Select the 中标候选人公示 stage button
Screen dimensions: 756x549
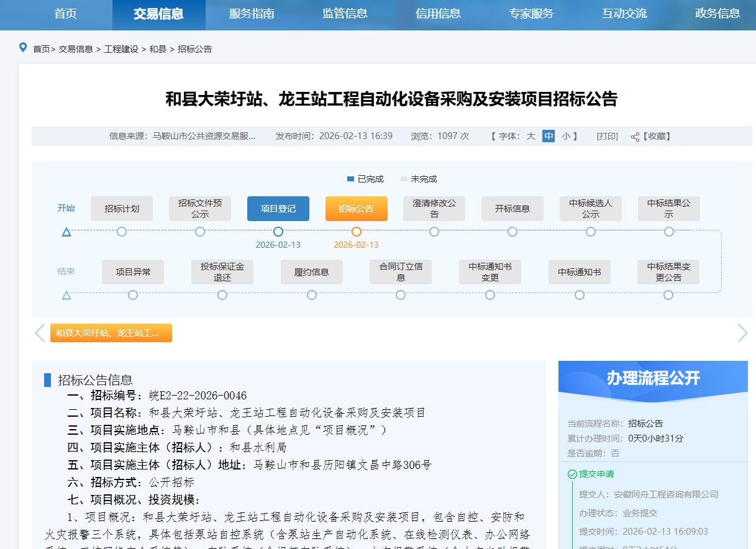591,209
